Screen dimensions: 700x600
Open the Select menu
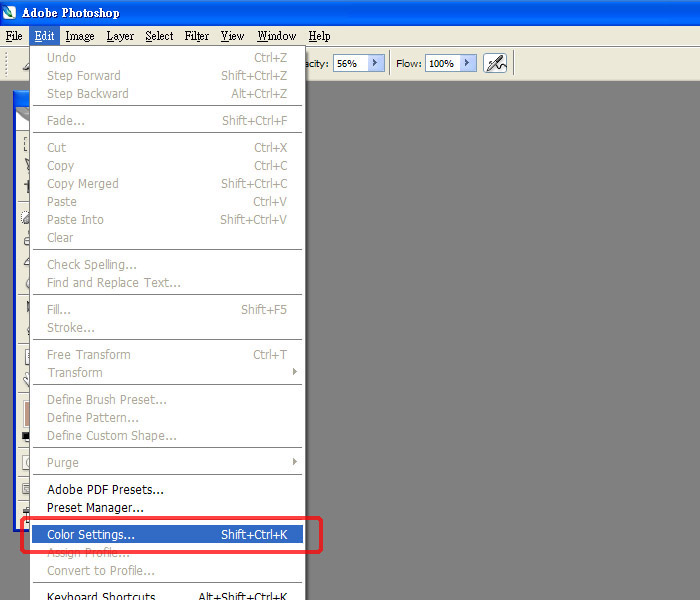point(159,36)
